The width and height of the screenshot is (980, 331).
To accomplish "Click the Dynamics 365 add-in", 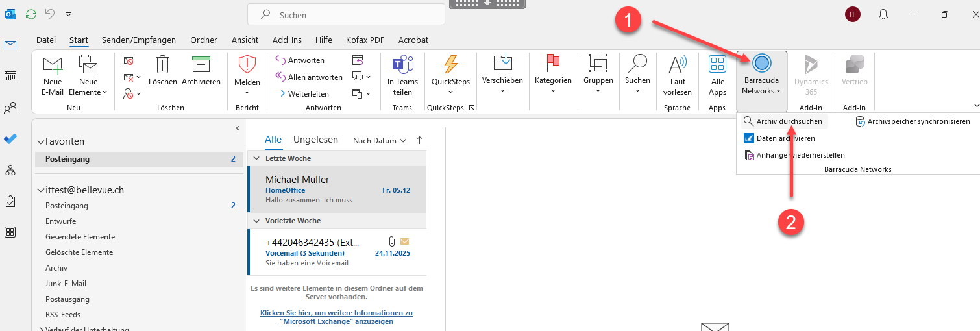I will (811, 76).
